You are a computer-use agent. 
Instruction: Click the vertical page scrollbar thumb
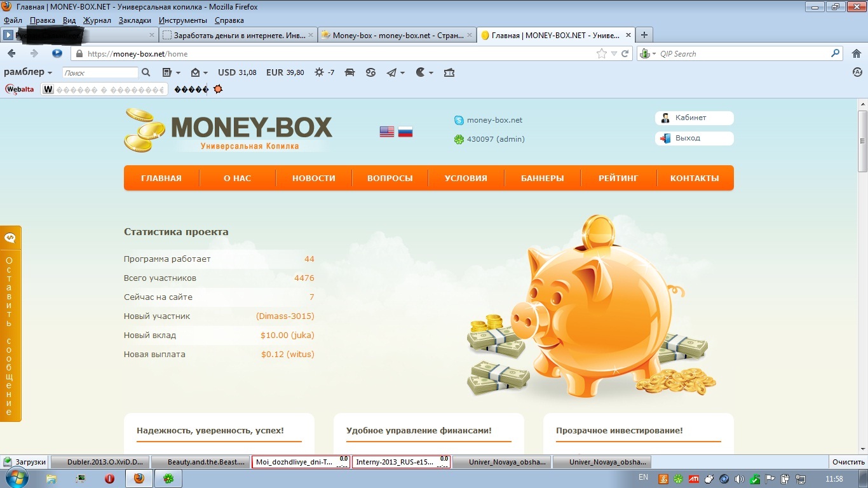[x=862, y=140]
